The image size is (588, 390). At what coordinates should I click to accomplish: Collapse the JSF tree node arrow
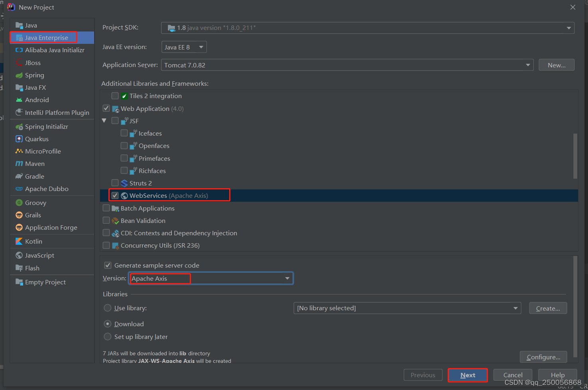(104, 120)
